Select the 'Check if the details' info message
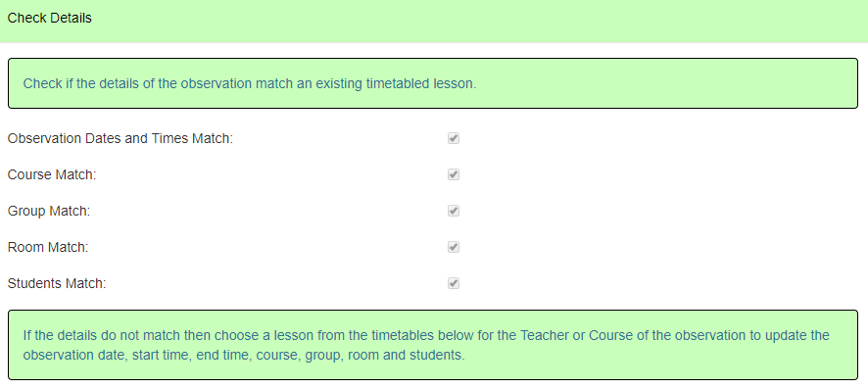The width and height of the screenshot is (868, 389). pyautogui.click(x=433, y=83)
